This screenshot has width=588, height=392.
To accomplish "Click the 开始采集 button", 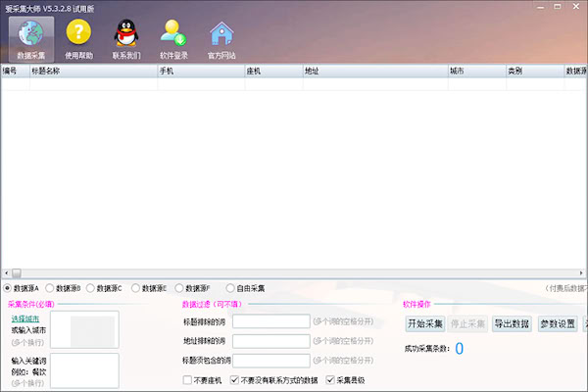I will (425, 323).
